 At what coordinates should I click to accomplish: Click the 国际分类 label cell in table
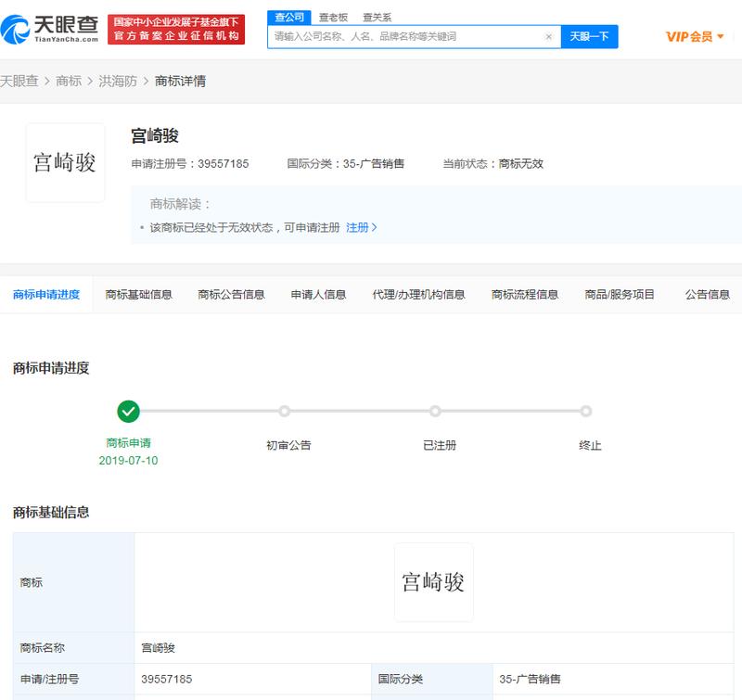432,680
